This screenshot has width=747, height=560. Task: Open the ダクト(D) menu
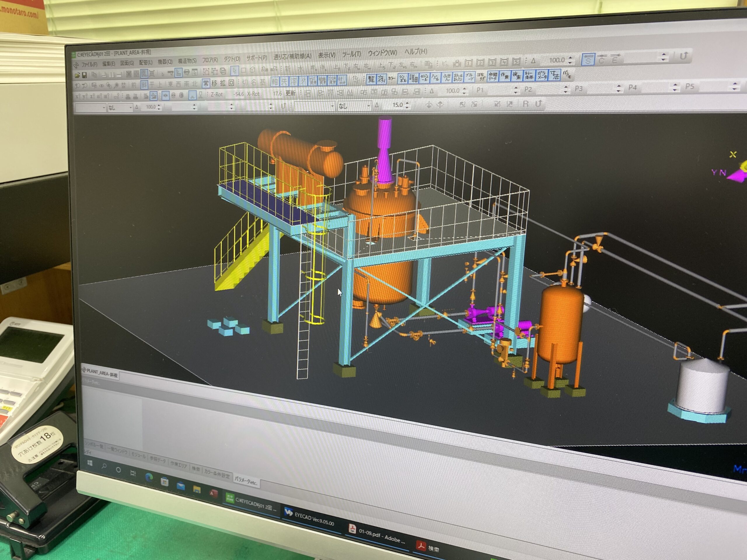pyautogui.click(x=232, y=59)
